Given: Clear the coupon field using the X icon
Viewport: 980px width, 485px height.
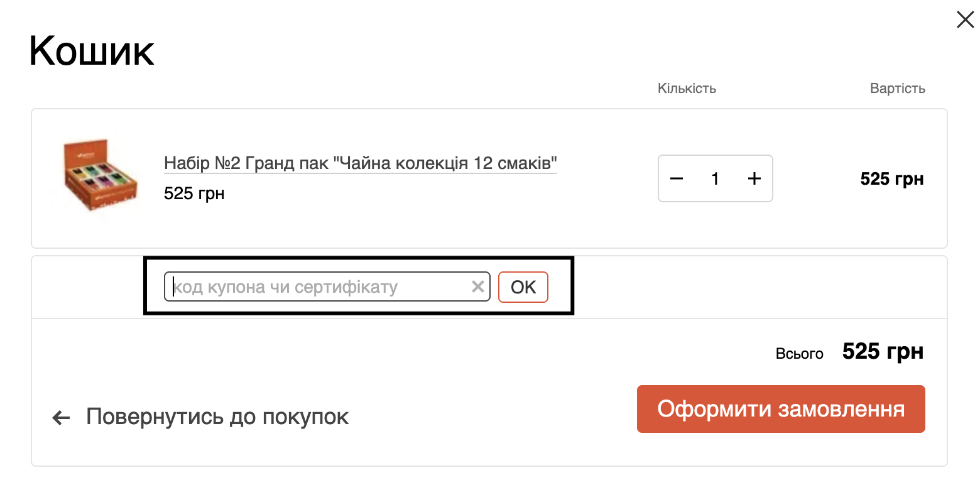Looking at the screenshot, I should tap(478, 286).
